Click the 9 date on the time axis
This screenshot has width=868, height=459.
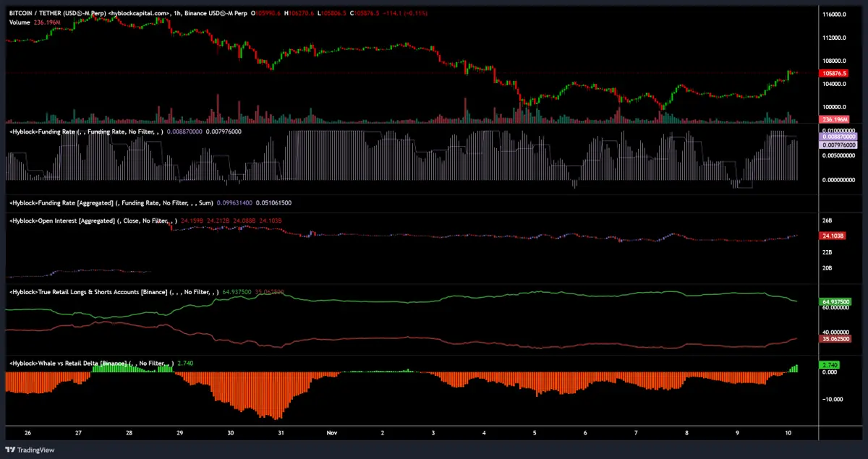pos(736,433)
